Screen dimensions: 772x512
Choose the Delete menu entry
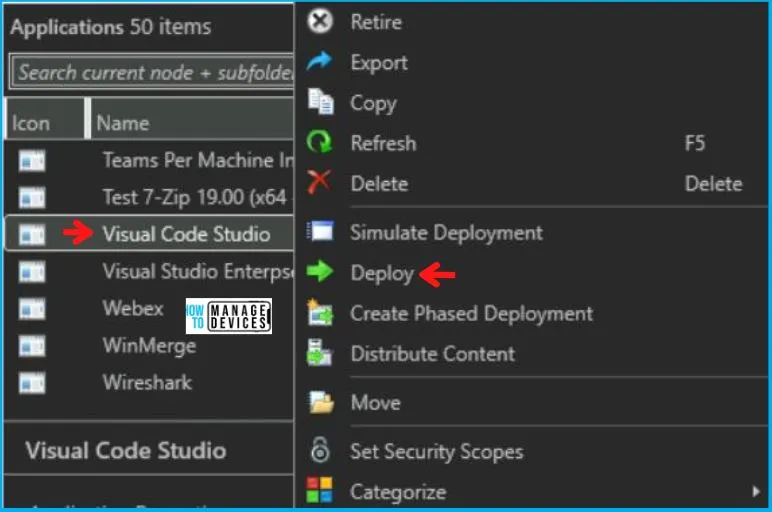pyautogui.click(x=532, y=183)
